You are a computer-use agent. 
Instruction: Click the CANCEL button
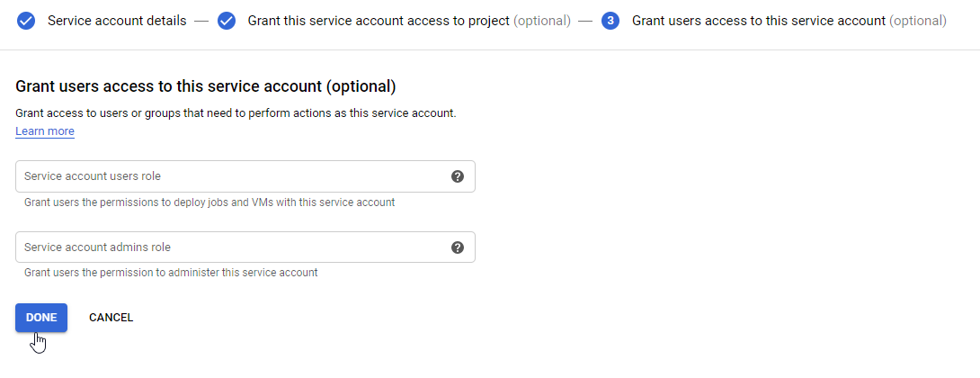click(111, 318)
